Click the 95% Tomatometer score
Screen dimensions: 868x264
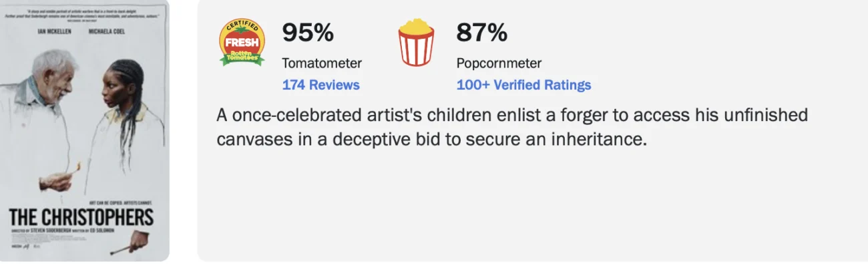[x=307, y=33]
